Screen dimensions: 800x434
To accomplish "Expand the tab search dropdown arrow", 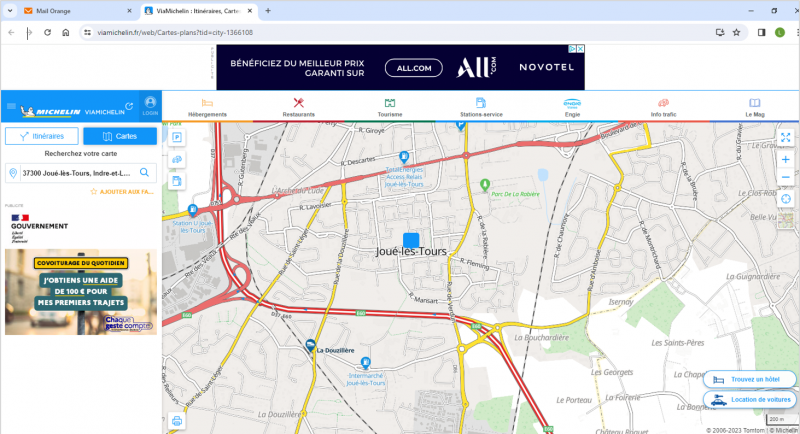I will [10, 11].
